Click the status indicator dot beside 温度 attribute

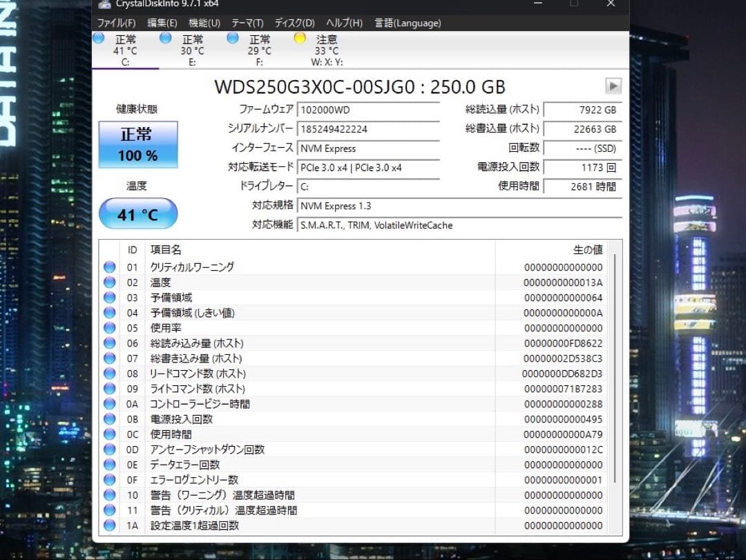pyautogui.click(x=111, y=282)
